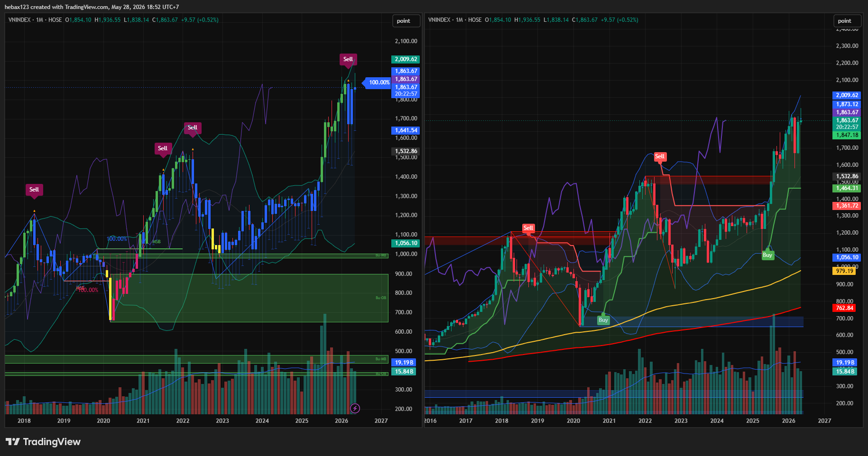Click the blue 100.00% price line label
This screenshot has width=868, height=456.
tap(379, 82)
